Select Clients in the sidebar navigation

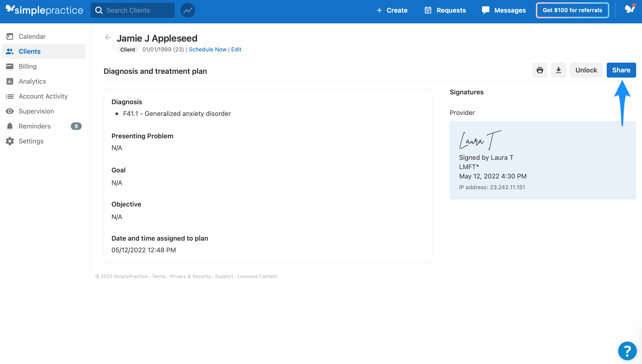tap(29, 51)
